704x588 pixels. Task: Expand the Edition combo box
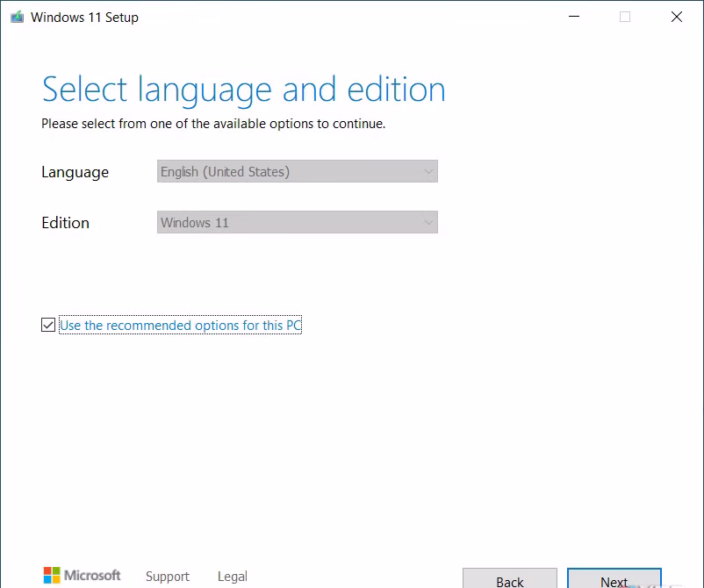tap(297, 223)
